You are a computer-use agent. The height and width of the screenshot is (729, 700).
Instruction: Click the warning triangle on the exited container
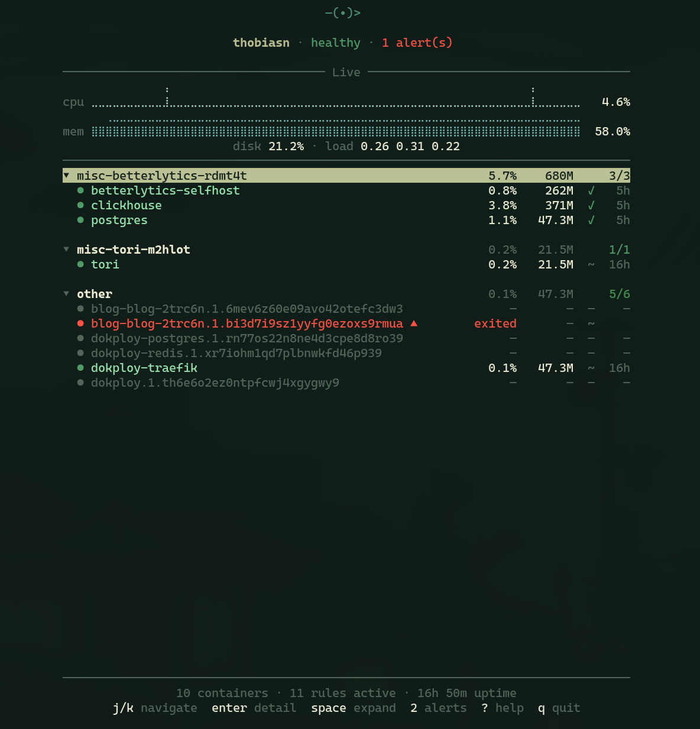click(x=414, y=323)
